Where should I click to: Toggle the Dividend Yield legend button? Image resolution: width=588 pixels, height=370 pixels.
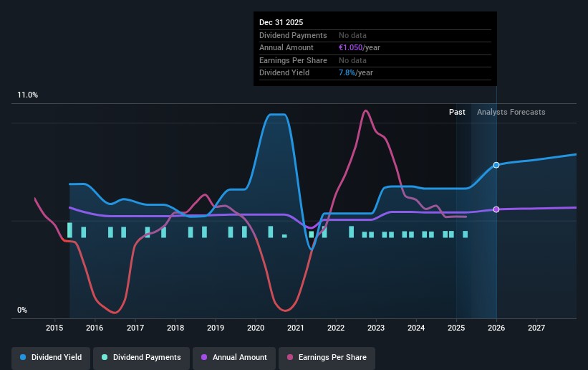(51, 357)
